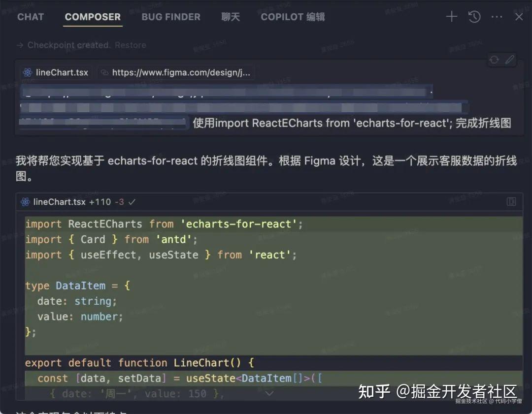Click the resubmit refresh icon in message

494,60
